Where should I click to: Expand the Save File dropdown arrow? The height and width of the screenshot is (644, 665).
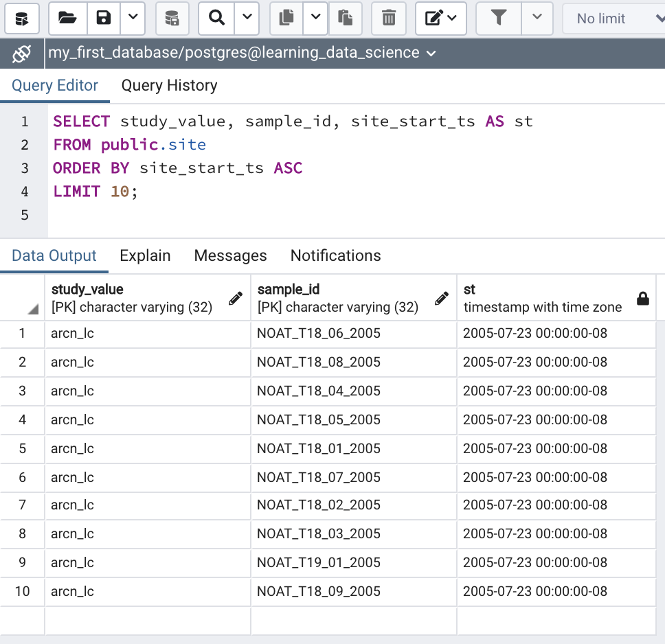pos(133,18)
